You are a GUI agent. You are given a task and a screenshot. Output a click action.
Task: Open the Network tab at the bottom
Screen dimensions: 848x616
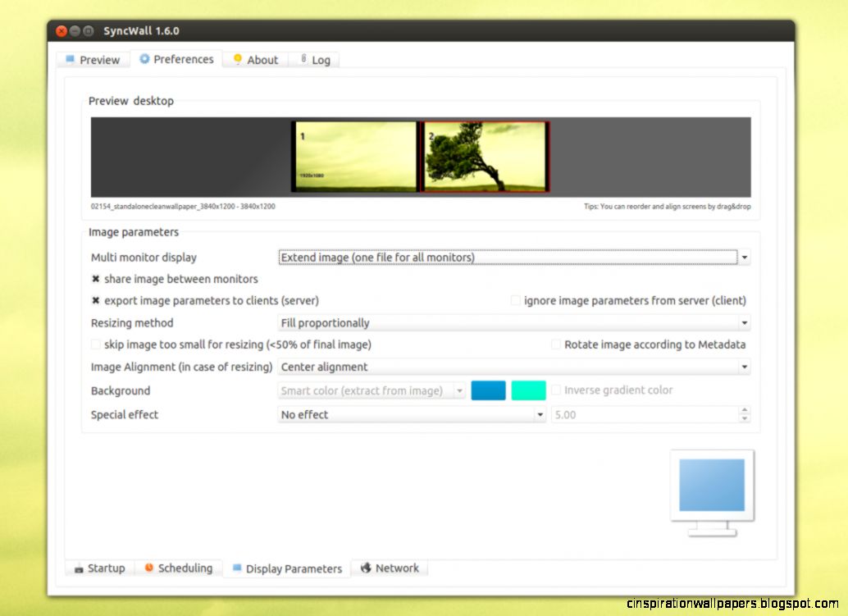coord(390,567)
